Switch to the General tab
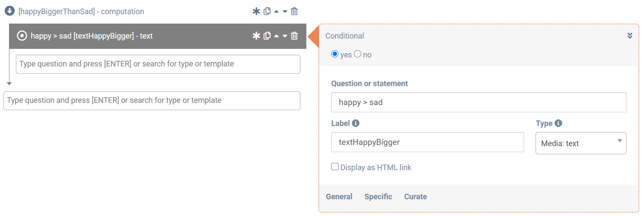Viewport: 644px width, 216px height. point(339,197)
